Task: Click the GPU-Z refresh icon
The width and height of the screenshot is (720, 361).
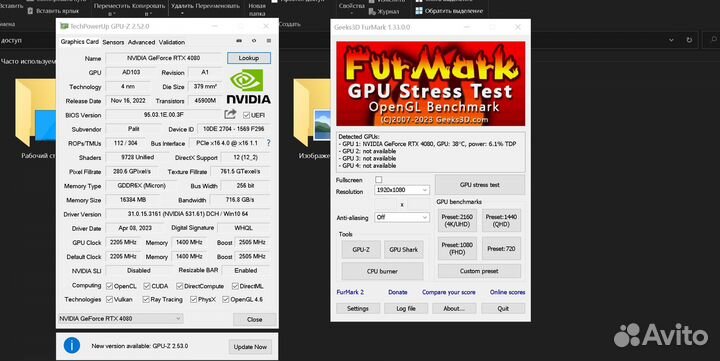Action: (x=253, y=41)
